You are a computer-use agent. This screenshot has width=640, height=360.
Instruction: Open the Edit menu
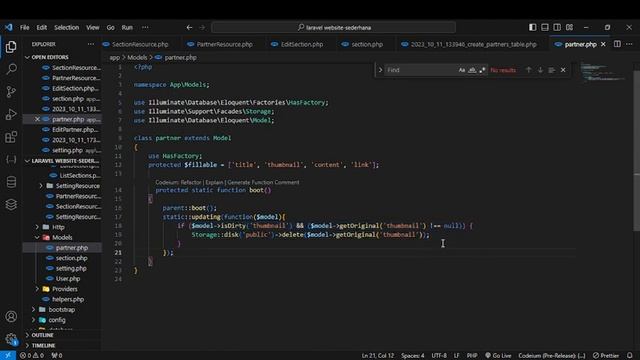point(42,27)
